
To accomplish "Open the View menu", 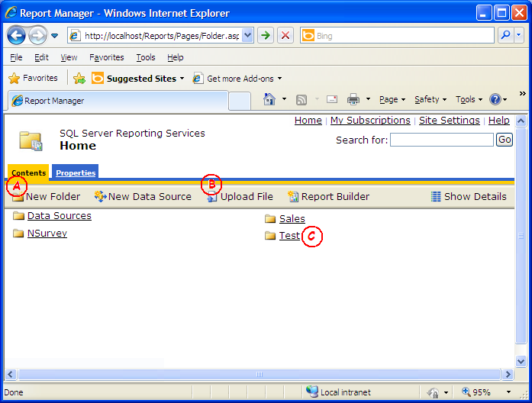I will (69, 57).
